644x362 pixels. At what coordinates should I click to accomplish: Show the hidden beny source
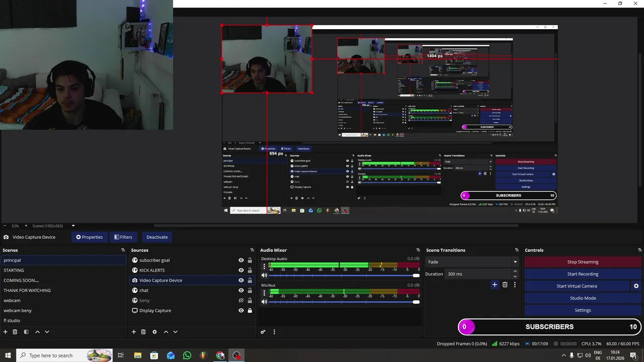pos(241,300)
